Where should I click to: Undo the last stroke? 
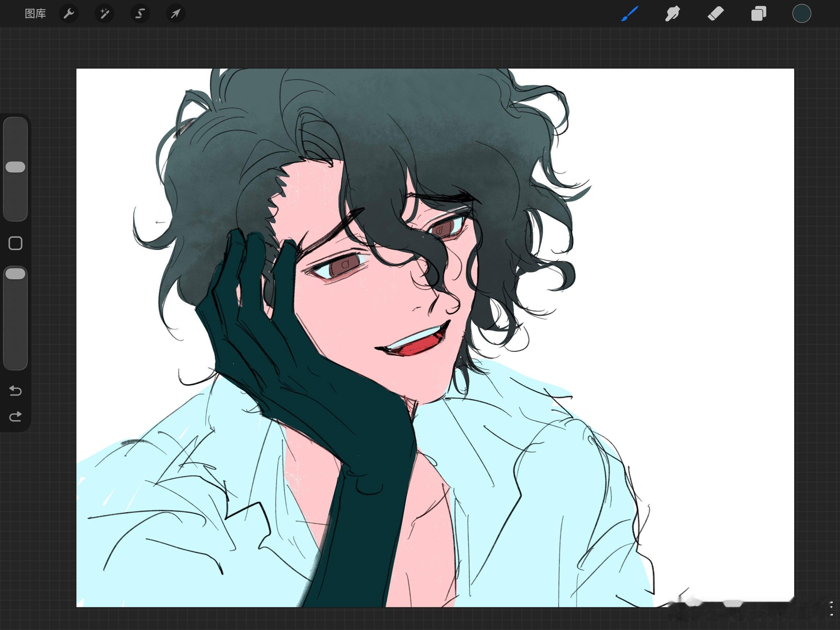point(16,391)
